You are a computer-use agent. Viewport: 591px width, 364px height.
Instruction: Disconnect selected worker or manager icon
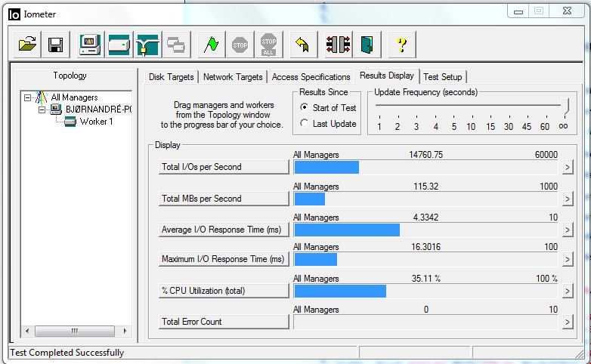coord(338,45)
